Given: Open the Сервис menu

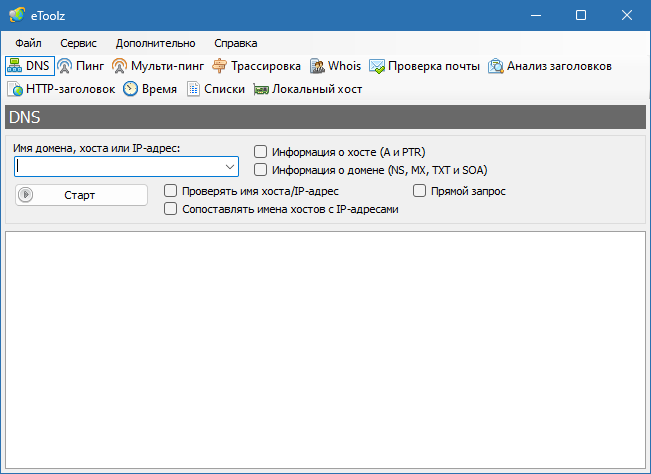Looking at the screenshot, I should [x=78, y=43].
